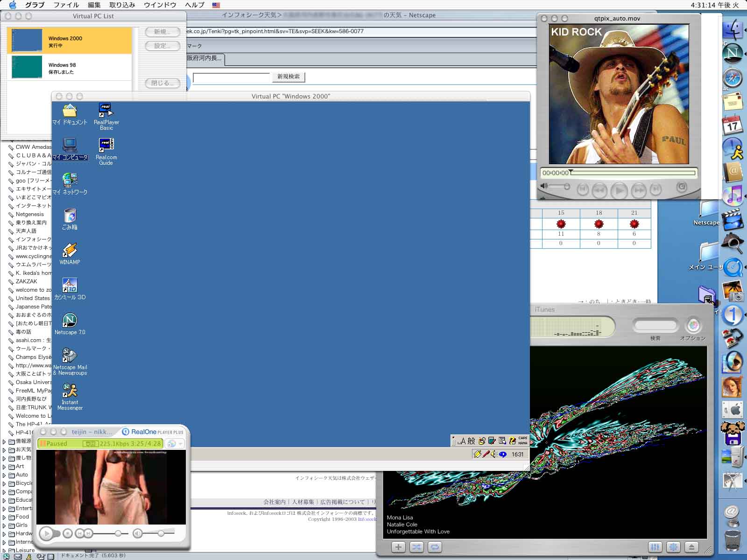The width and height of the screenshot is (747, 560).
Task: Expand the 情報源 bookmark folder
Action: pyautogui.click(x=4, y=441)
